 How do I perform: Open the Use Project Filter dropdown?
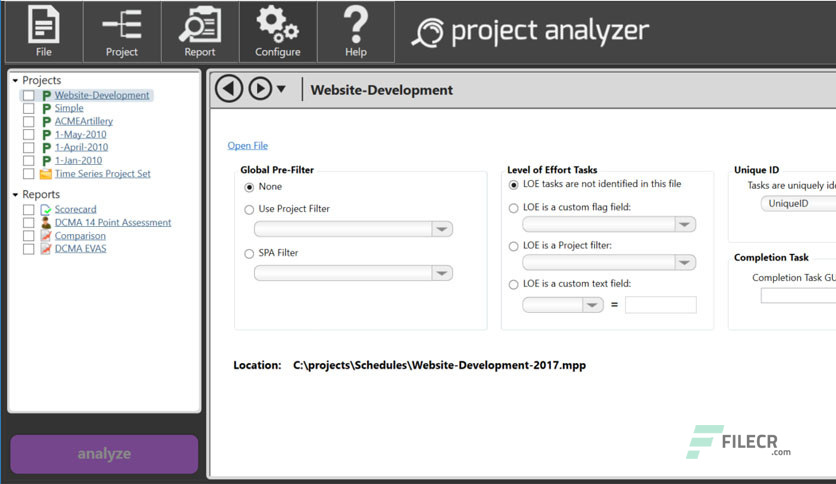(x=353, y=229)
